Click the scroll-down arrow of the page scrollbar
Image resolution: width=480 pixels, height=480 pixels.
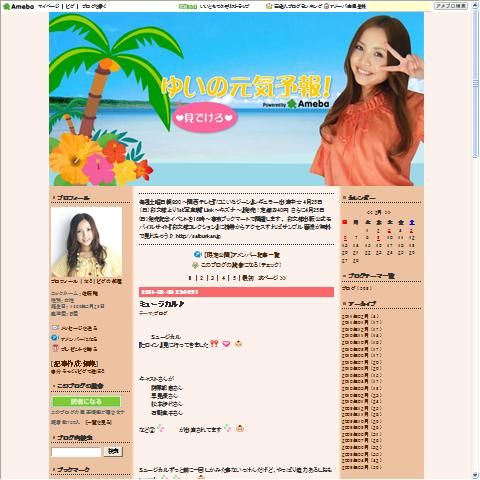tap(476, 475)
